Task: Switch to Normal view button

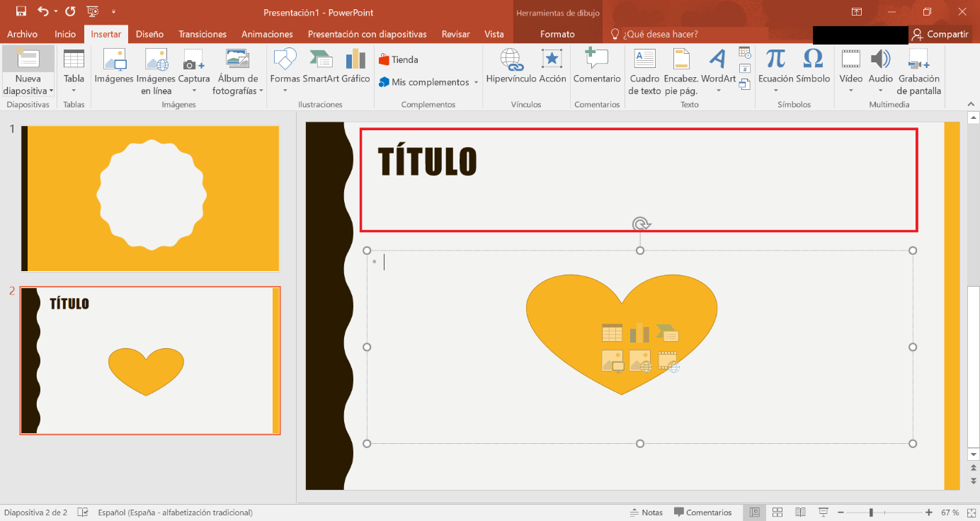Action: click(755, 513)
